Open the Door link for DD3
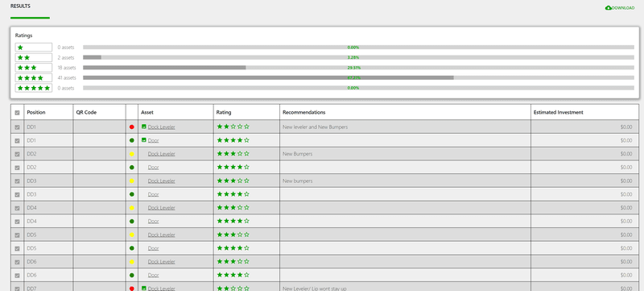 [153, 194]
